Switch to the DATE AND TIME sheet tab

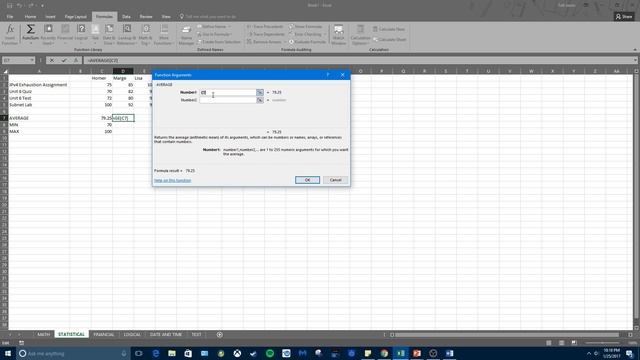pyautogui.click(x=166, y=334)
